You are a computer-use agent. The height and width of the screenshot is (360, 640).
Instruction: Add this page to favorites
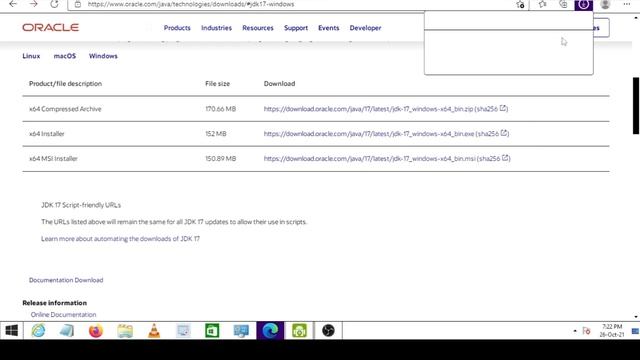click(x=520, y=4)
